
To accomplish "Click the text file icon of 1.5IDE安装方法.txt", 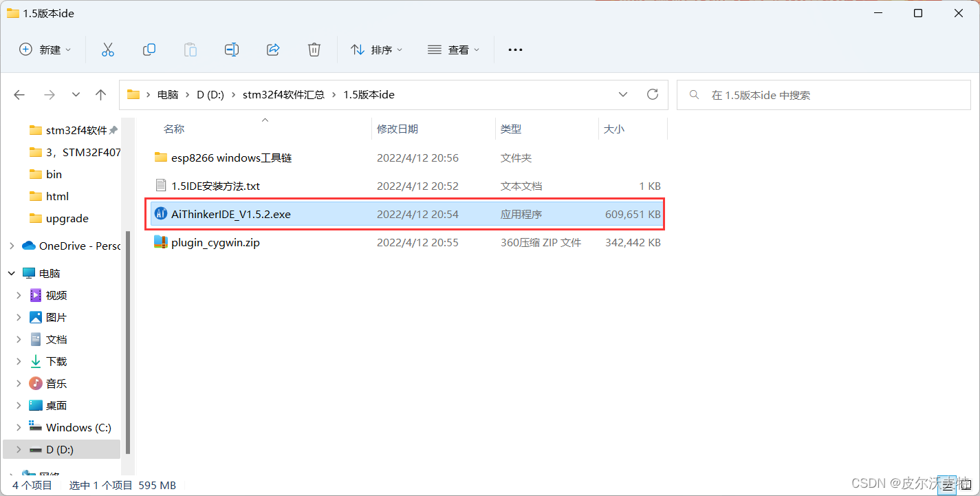I will point(161,186).
